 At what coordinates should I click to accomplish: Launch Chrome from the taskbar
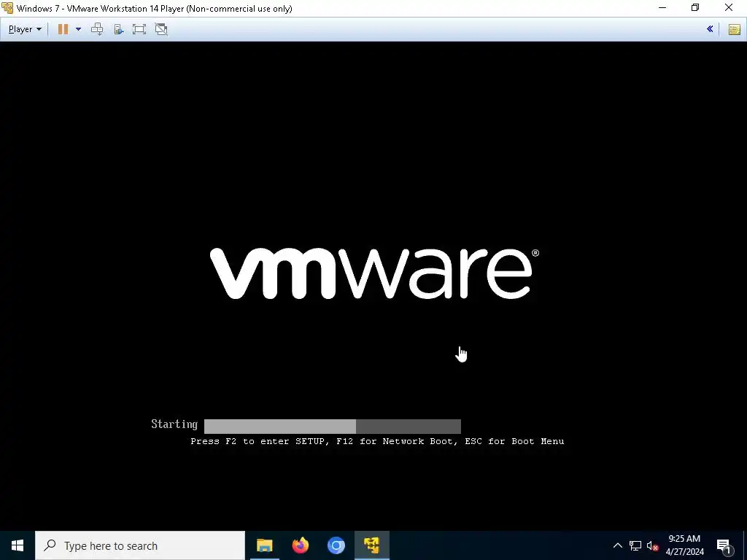pos(336,545)
